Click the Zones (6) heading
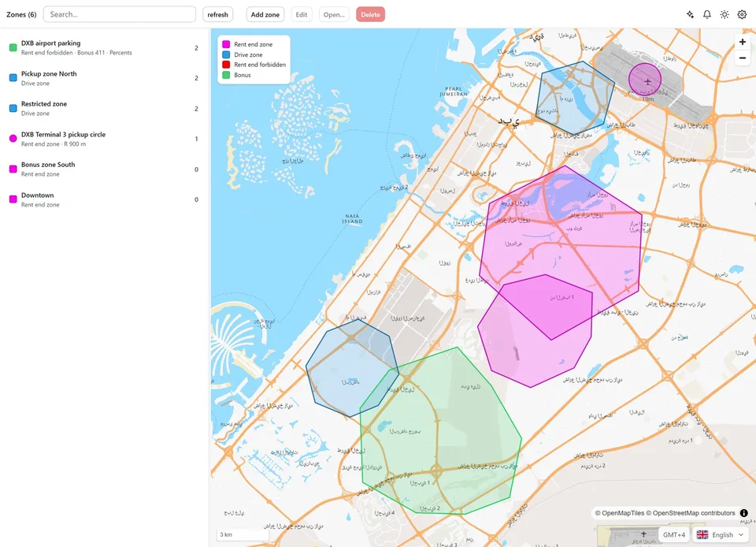The height and width of the screenshot is (547, 756). (x=21, y=14)
